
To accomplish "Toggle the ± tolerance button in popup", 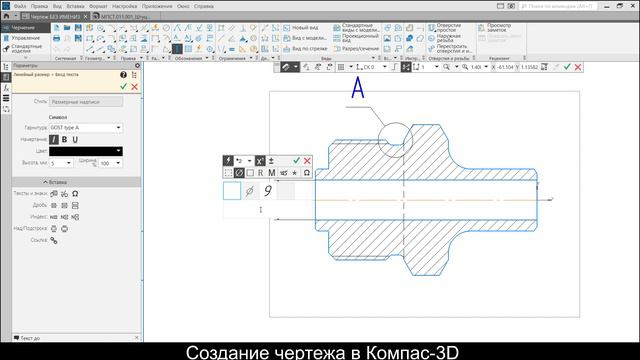I will click(x=271, y=161).
